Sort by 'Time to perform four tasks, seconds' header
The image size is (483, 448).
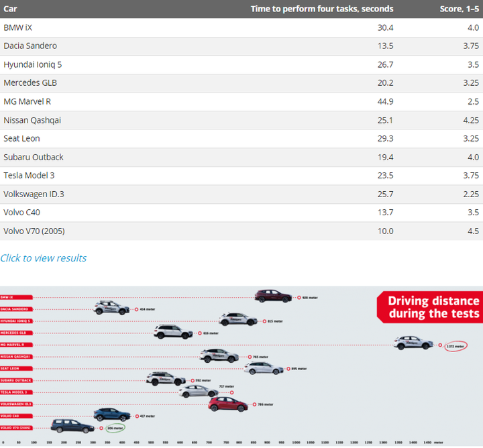click(x=322, y=9)
